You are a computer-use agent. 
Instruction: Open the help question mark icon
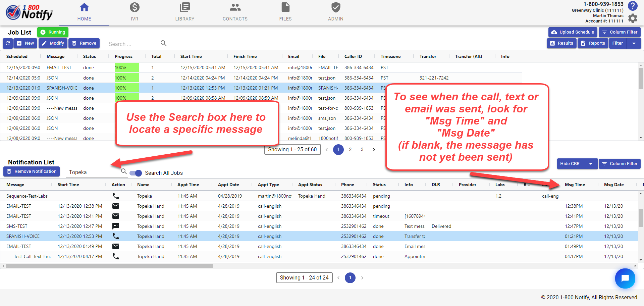pyautogui.click(x=633, y=6)
